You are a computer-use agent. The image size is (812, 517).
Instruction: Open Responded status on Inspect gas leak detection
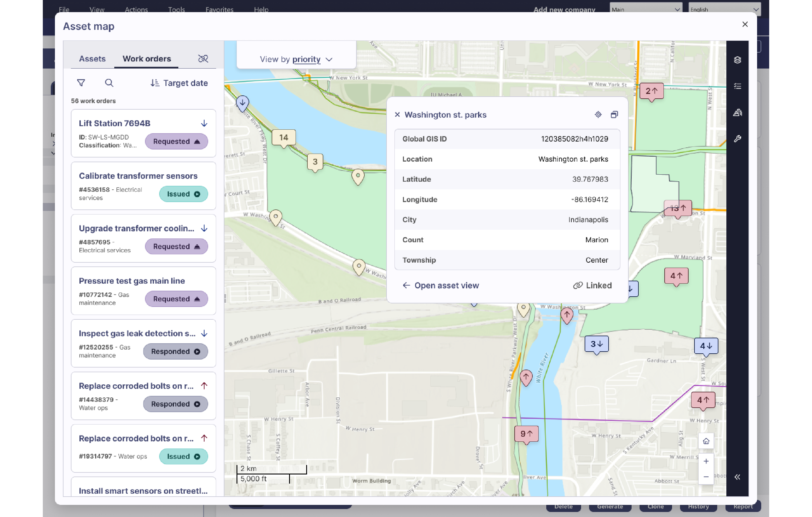click(x=175, y=352)
